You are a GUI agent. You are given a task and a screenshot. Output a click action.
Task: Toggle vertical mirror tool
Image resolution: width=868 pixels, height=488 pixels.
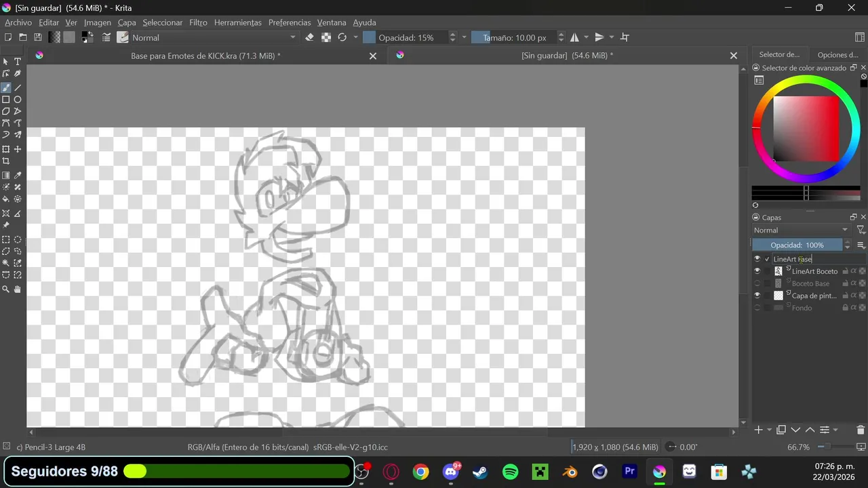tap(599, 37)
